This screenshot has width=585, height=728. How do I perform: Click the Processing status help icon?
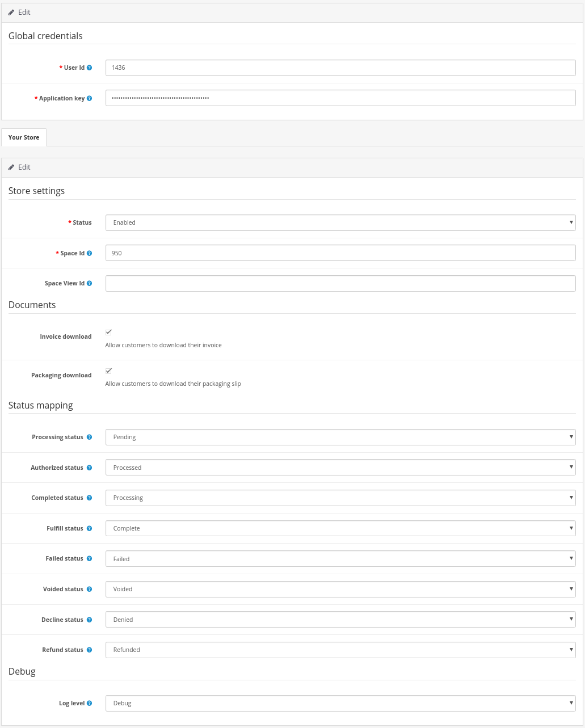point(89,437)
